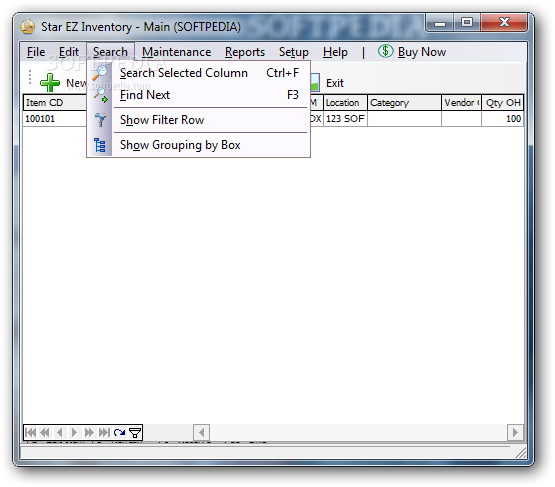Open the Edit menu
This screenshot has height=487, width=555.
(69, 52)
